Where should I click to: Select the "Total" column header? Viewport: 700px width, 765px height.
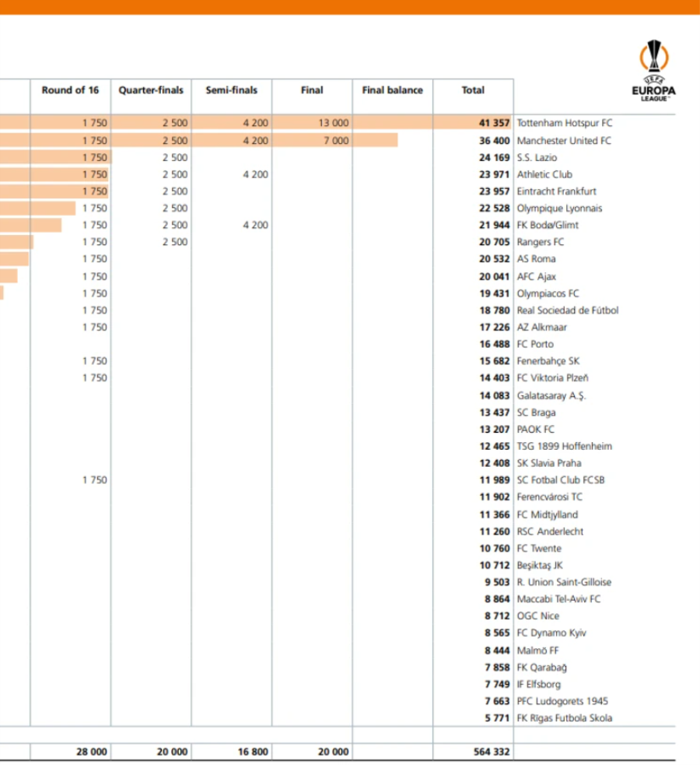point(473,90)
